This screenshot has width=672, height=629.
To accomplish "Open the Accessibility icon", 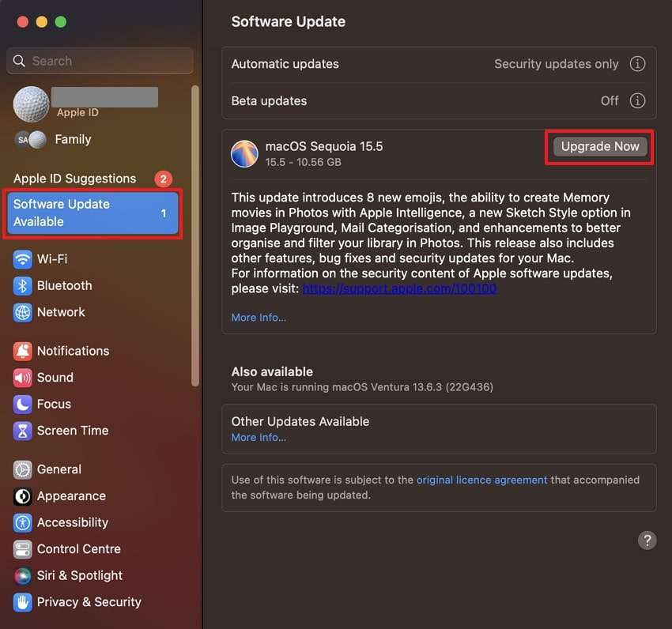I will point(22,523).
